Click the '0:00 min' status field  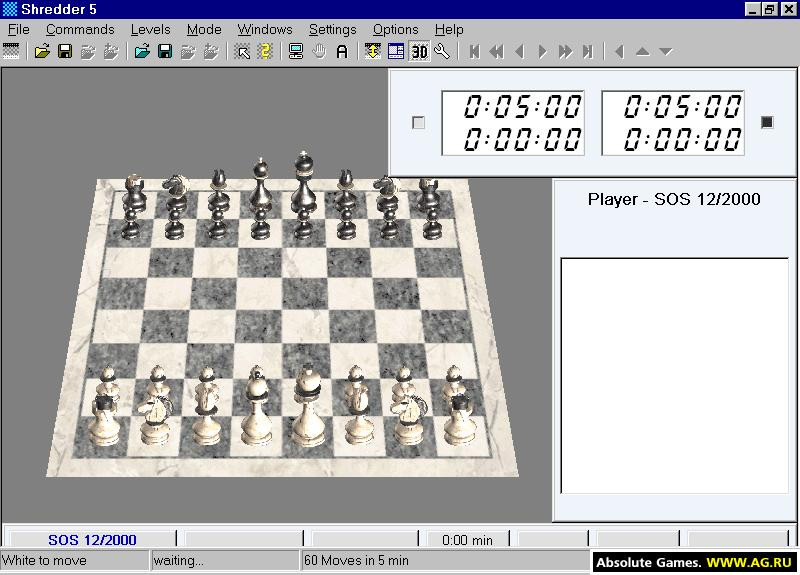(467, 540)
